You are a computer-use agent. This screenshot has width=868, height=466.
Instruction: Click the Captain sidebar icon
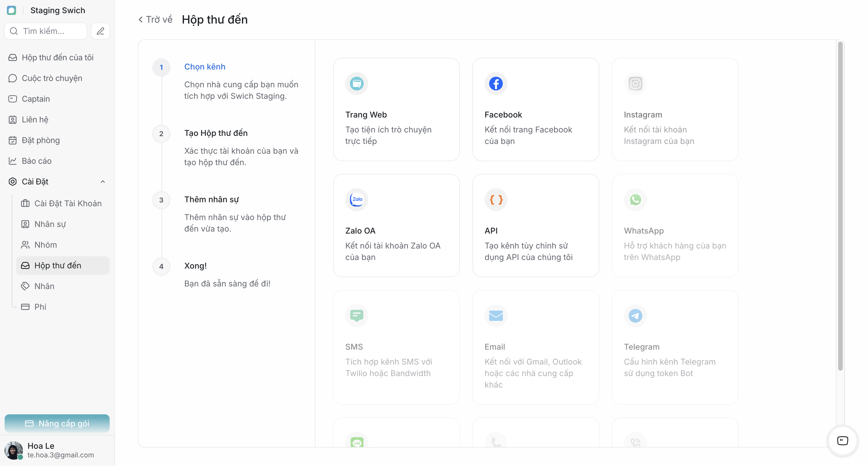click(12, 99)
